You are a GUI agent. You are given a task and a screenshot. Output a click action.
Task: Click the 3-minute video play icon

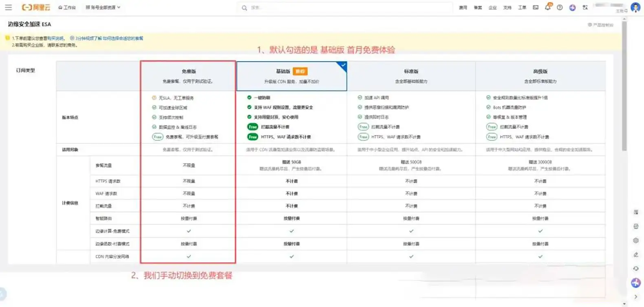tap(72, 38)
